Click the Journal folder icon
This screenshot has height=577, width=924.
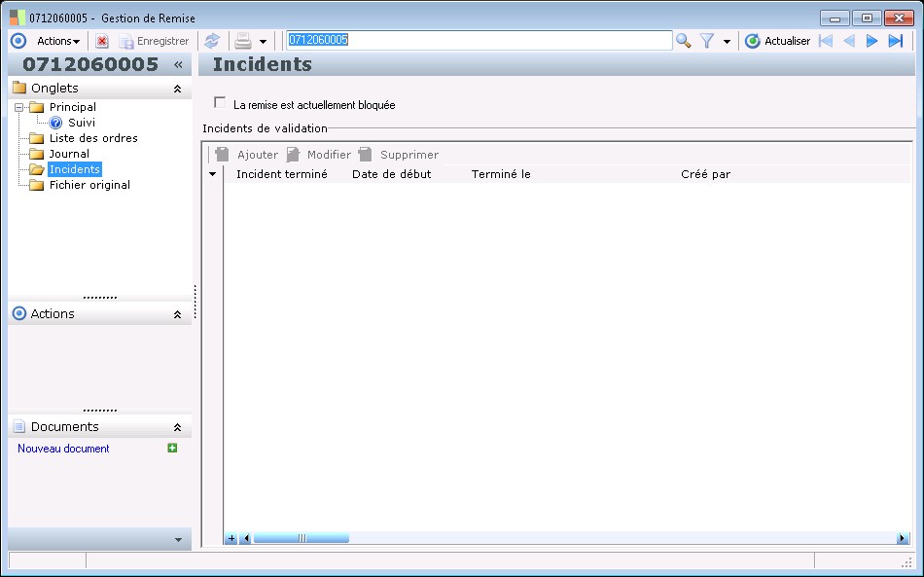click(x=37, y=154)
